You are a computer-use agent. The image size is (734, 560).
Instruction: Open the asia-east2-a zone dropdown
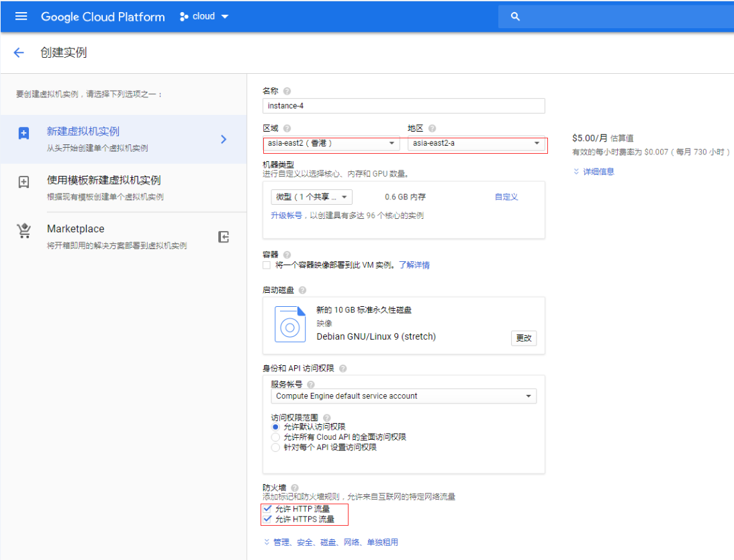[x=477, y=143]
